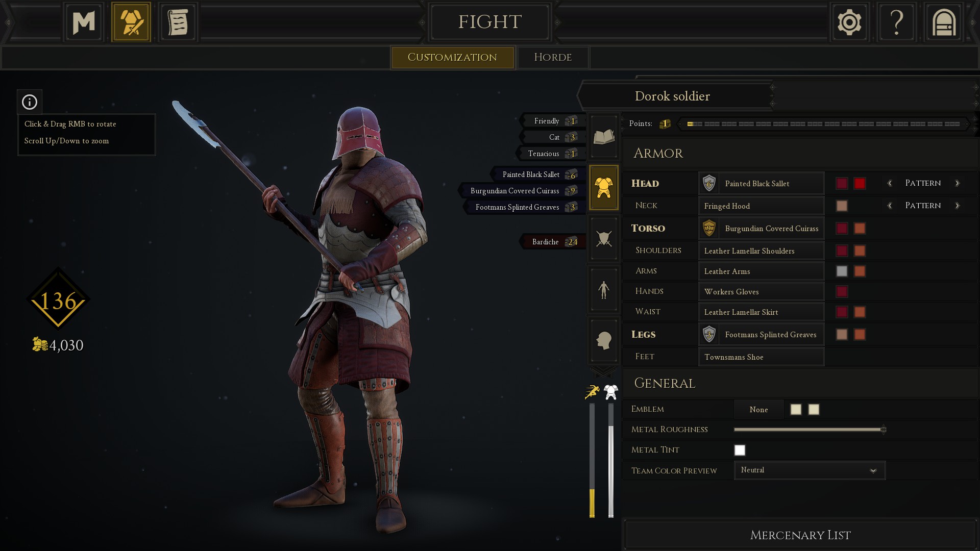Viewport: 980px width, 551px height.
Task: Select the weapons crossed-swords shield category
Action: [x=604, y=238]
